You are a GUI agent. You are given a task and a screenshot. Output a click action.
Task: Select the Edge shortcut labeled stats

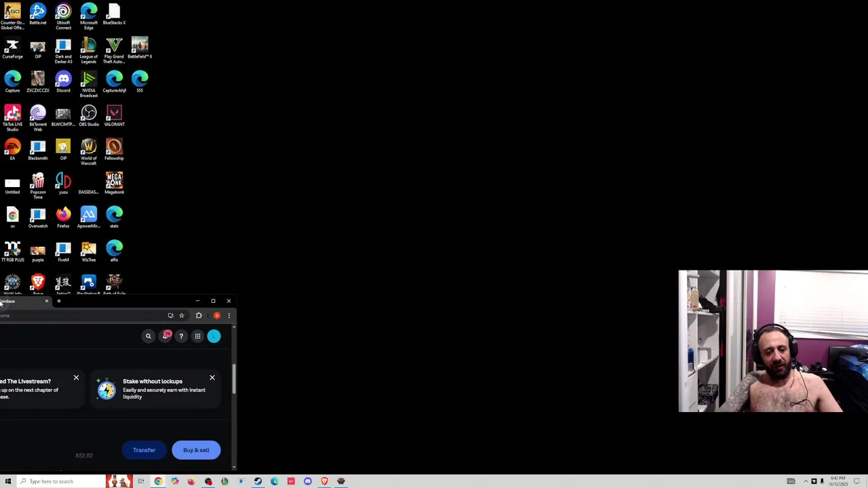[114, 218]
